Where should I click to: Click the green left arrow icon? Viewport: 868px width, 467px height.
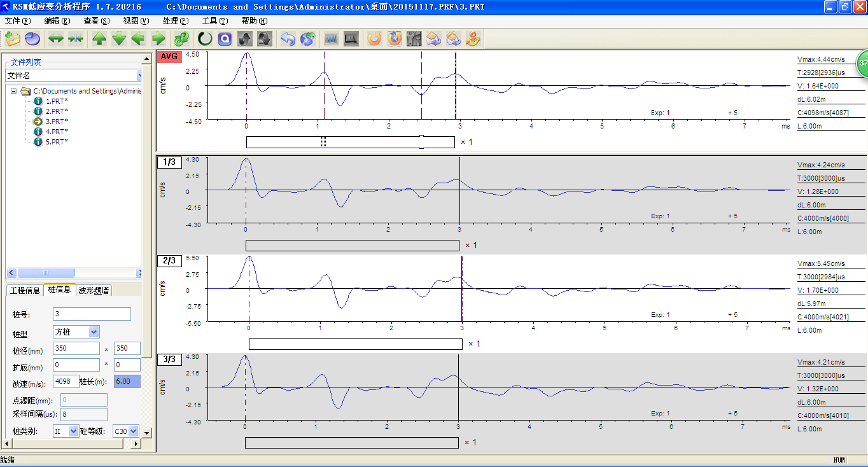coord(138,39)
